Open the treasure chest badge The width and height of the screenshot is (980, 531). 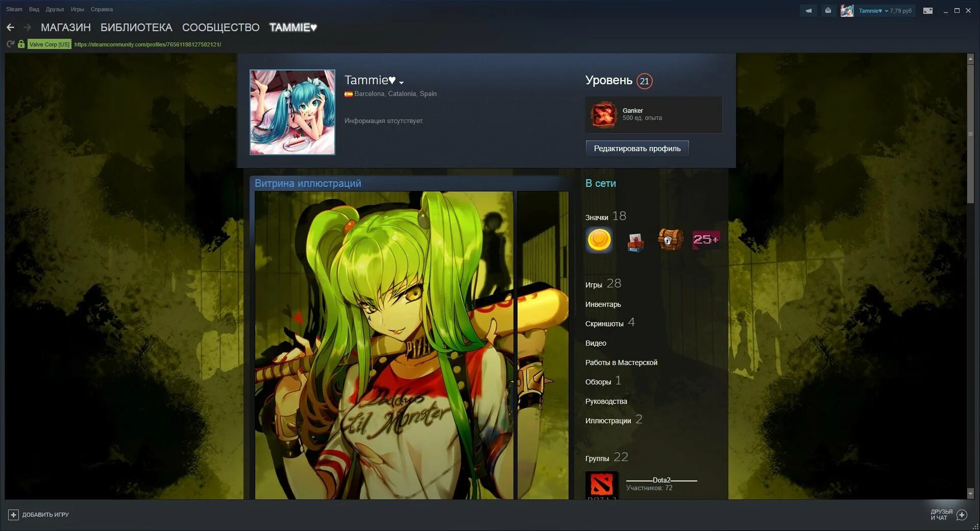(670, 239)
